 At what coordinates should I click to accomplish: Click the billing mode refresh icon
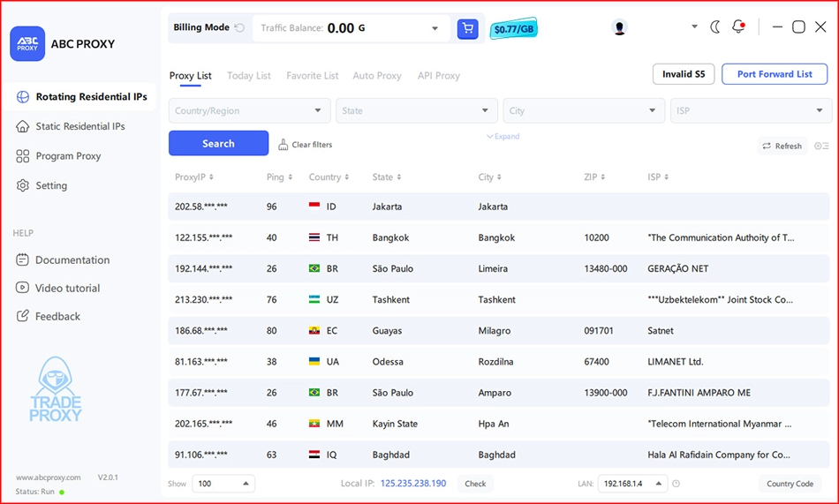click(239, 27)
